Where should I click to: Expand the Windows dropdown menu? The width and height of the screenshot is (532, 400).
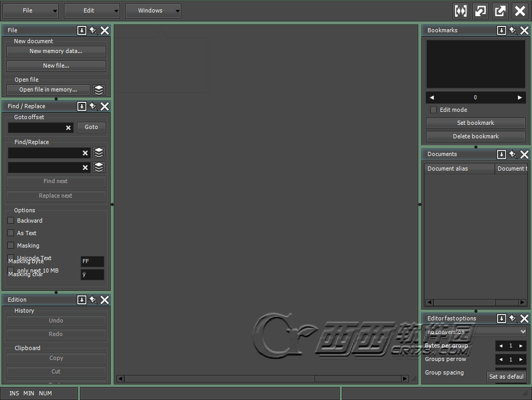pyautogui.click(x=153, y=11)
